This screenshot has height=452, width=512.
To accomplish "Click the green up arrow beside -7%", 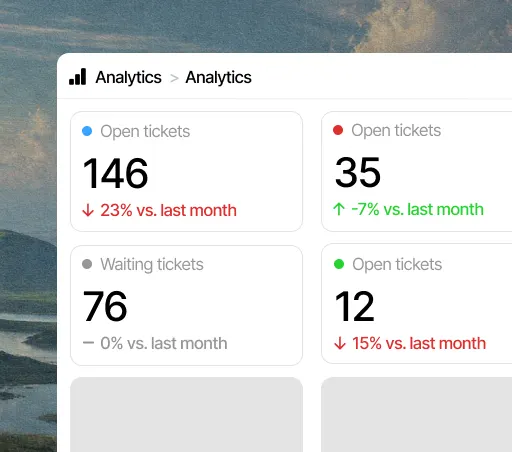I will click(x=339, y=209).
